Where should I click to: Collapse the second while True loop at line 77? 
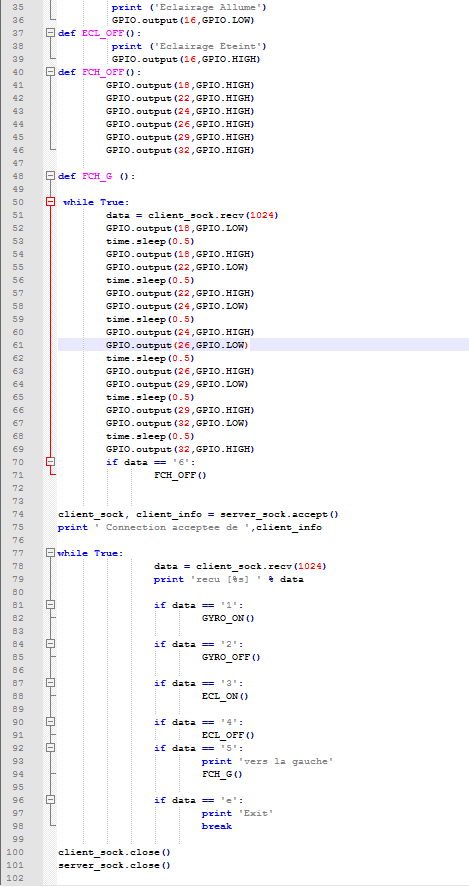(x=50, y=553)
